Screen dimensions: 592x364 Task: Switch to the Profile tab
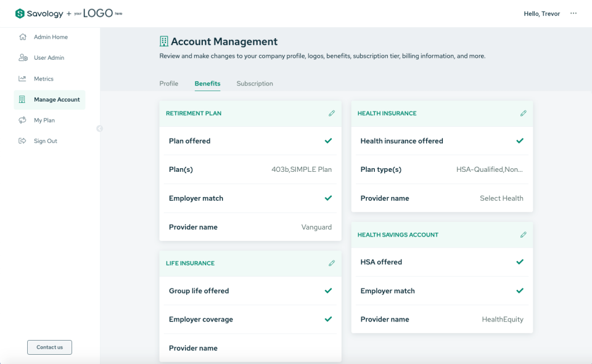point(168,83)
